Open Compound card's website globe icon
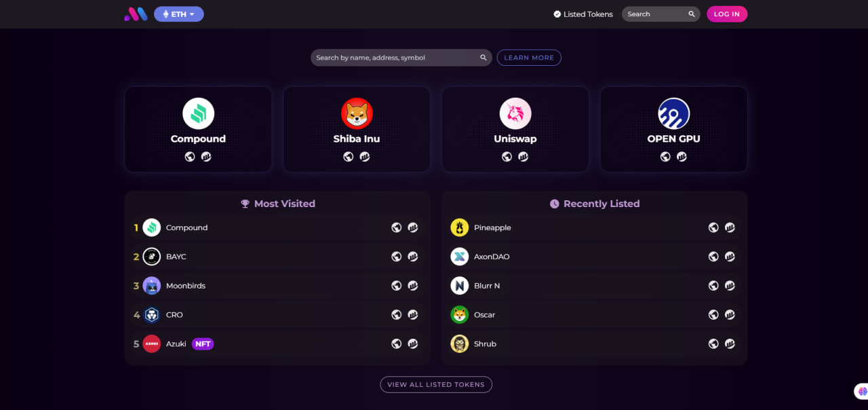 [190, 157]
